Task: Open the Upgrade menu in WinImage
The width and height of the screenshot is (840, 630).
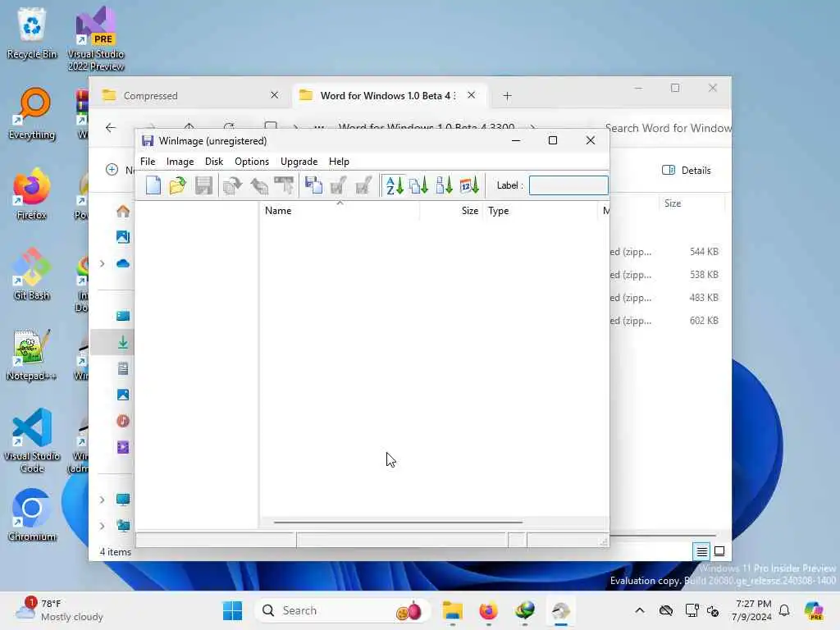Action: click(299, 162)
